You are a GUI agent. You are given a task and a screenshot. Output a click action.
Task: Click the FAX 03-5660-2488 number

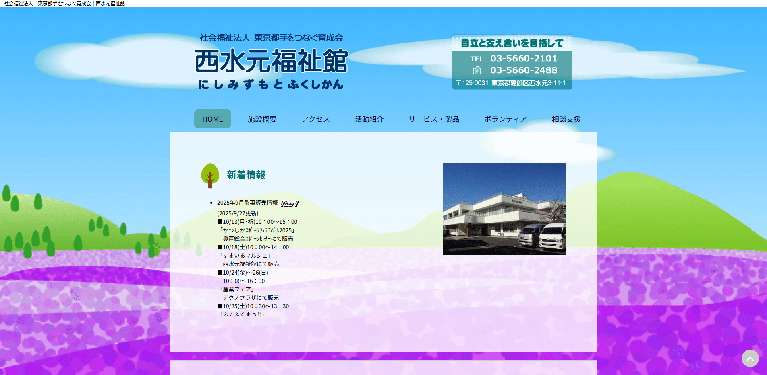click(x=524, y=70)
